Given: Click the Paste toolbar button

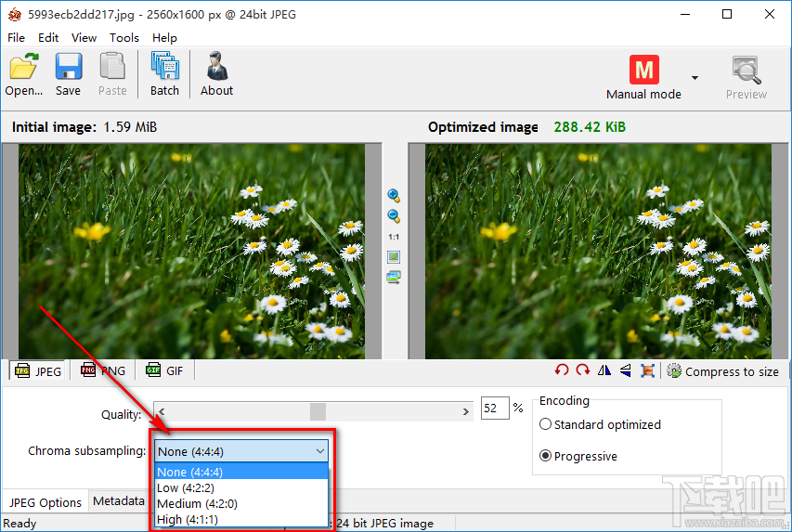Looking at the screenshot, I should (112, 74).
